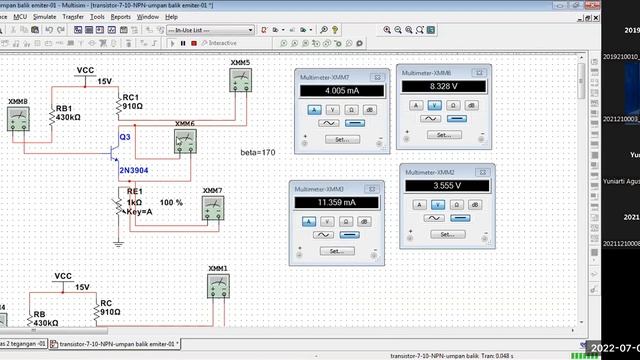Toggle the full screen view icon
Image resolution: width=640 pixels, height=360 pixels.
coord(431,30)
